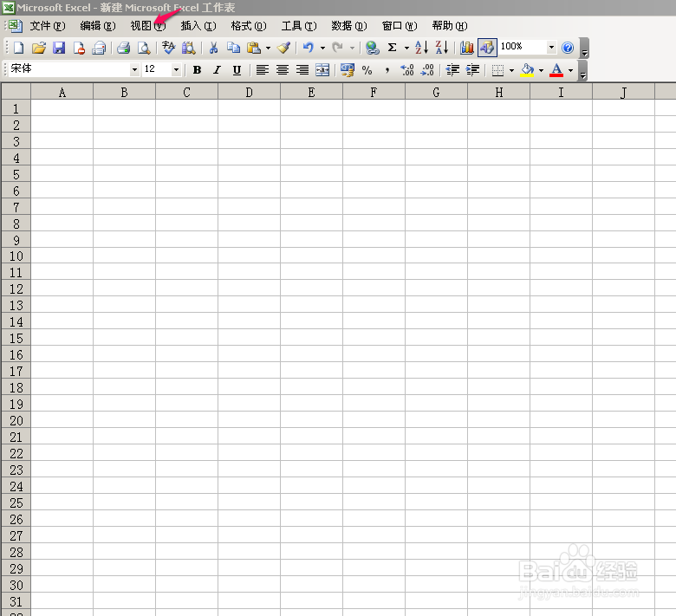This screenshot has height=616, width=676.
Task: Open Microsoft Excel Help question mark
Action: tap(568, 48)
